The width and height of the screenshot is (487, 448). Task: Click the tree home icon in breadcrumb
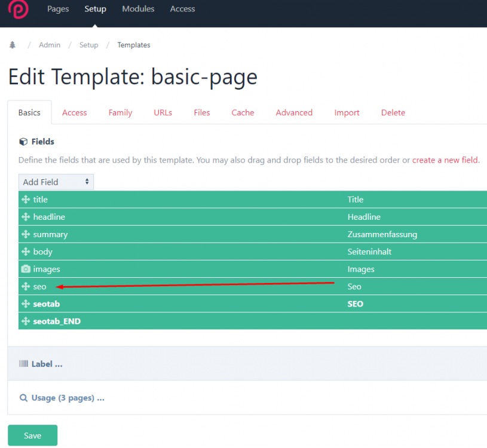coord(13,45)
